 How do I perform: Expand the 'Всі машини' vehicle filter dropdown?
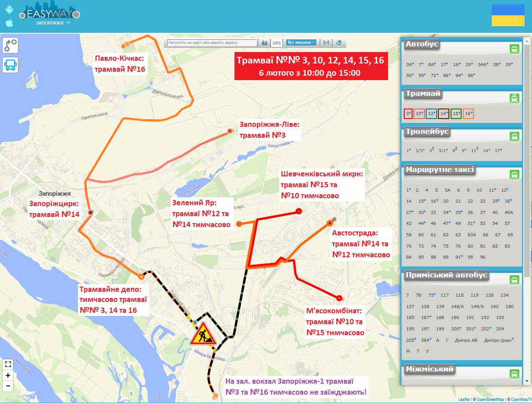[301, 42]
